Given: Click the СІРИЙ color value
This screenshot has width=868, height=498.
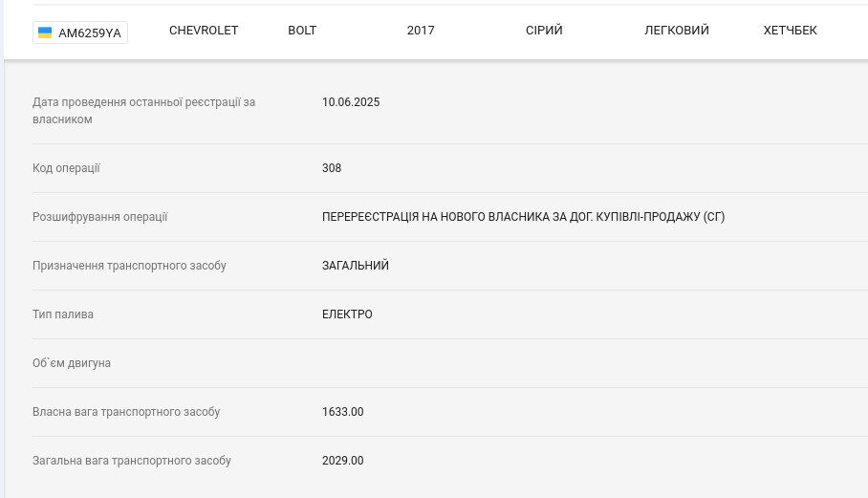Looking at the screenshot, I should click(544, 31).
